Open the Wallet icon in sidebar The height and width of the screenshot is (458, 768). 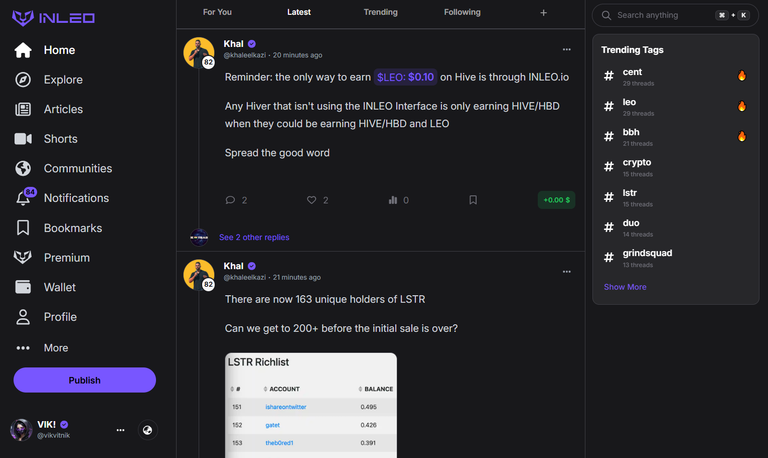coord(23,287)
